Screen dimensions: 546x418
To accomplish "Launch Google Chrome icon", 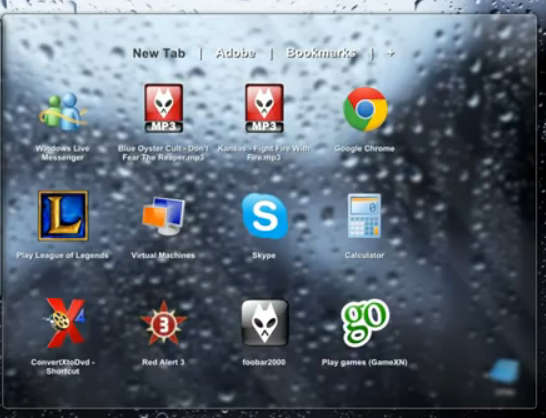I will (x=365, y=109).
